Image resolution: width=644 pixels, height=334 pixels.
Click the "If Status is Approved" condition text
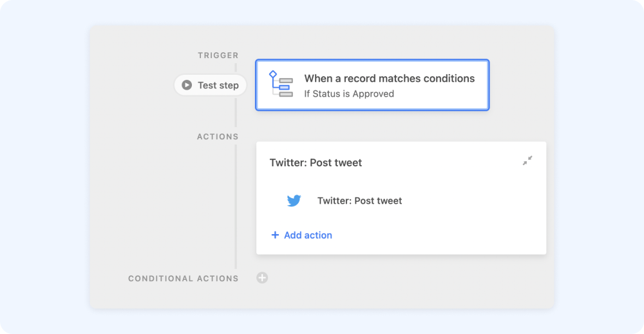[x=349, y=93]
